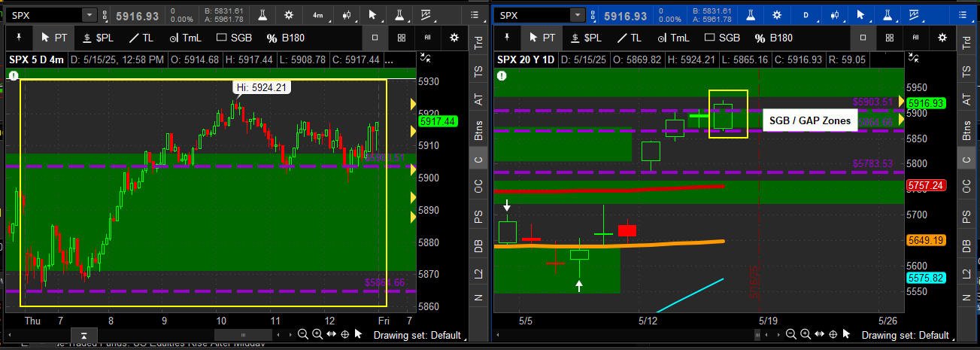Click the zoom out magnifier under left chart
Image resolution: width=980 pixels, height=350 pixels.
302,334
